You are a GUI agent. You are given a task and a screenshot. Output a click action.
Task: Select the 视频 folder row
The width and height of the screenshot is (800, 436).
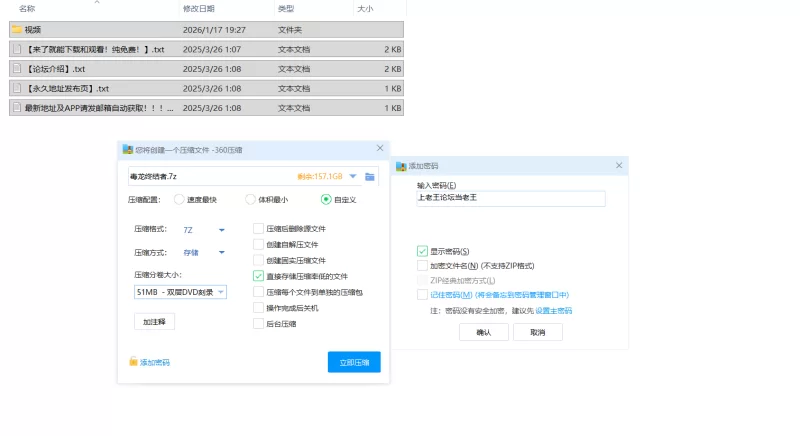pos(206,30)
